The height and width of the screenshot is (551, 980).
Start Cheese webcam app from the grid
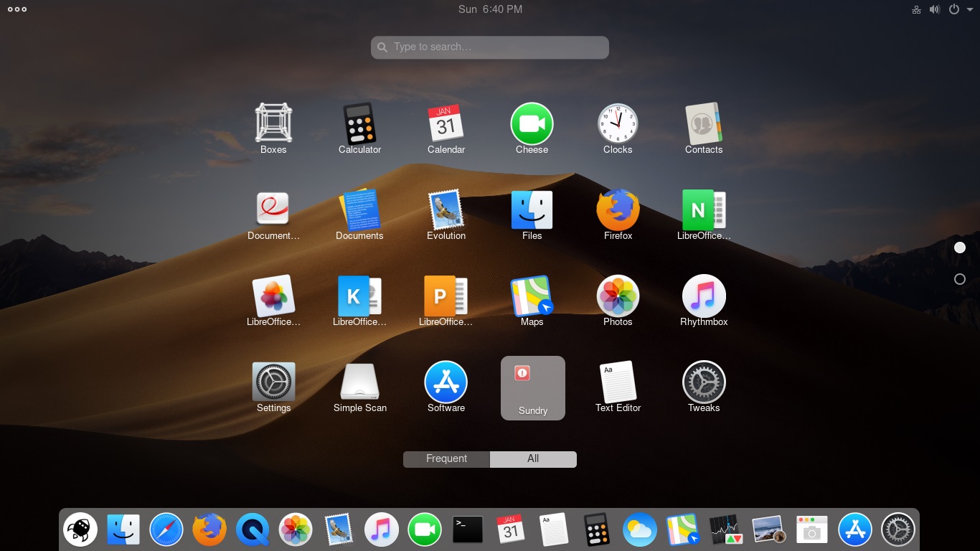pyautogui.click(x=532, y=129)
